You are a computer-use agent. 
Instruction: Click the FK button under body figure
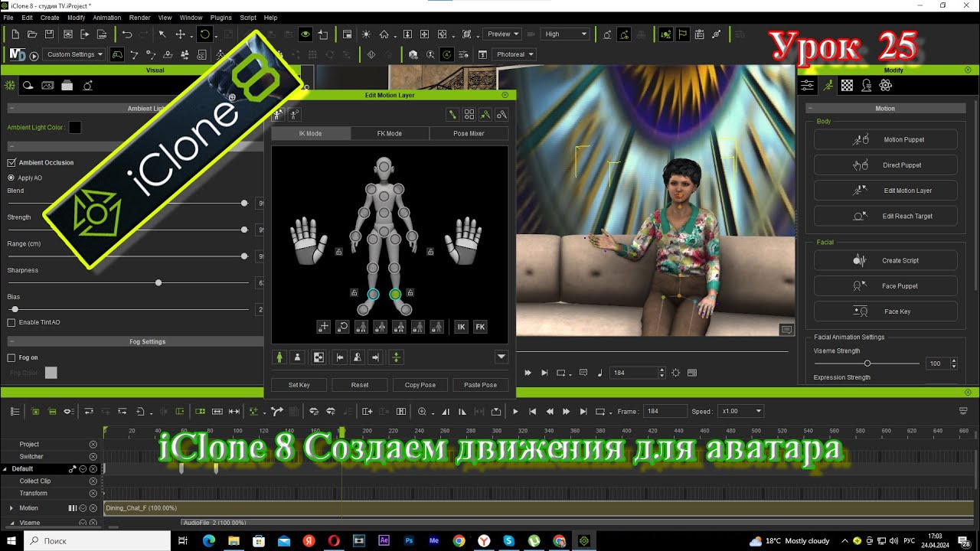[x=480, y=327]
